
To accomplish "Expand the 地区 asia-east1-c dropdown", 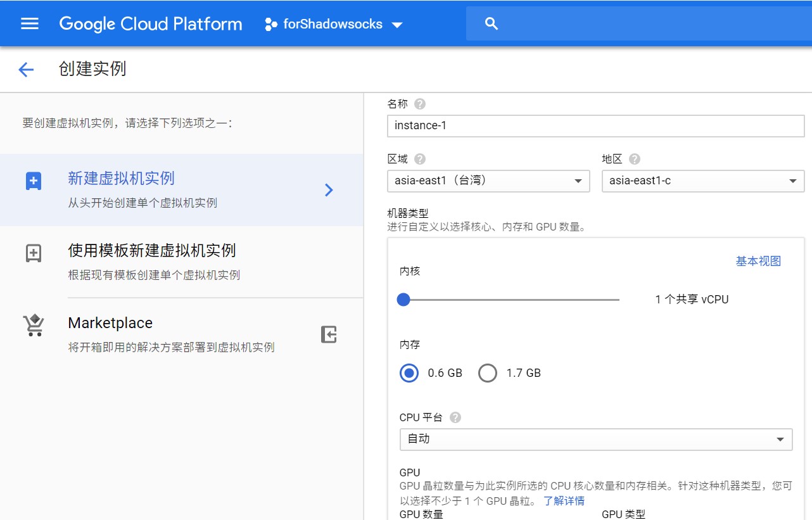I will coord(702,181).
